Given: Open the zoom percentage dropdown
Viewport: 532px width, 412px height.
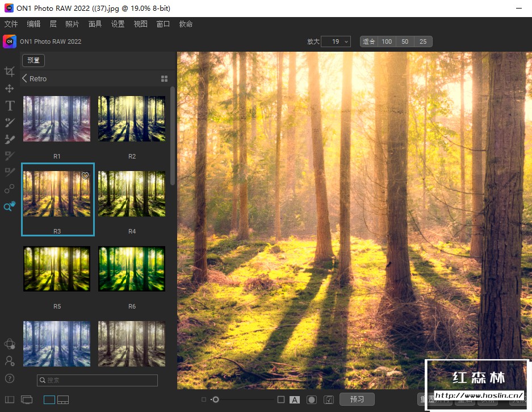Looking at the screenshot, I should point(336,41).
